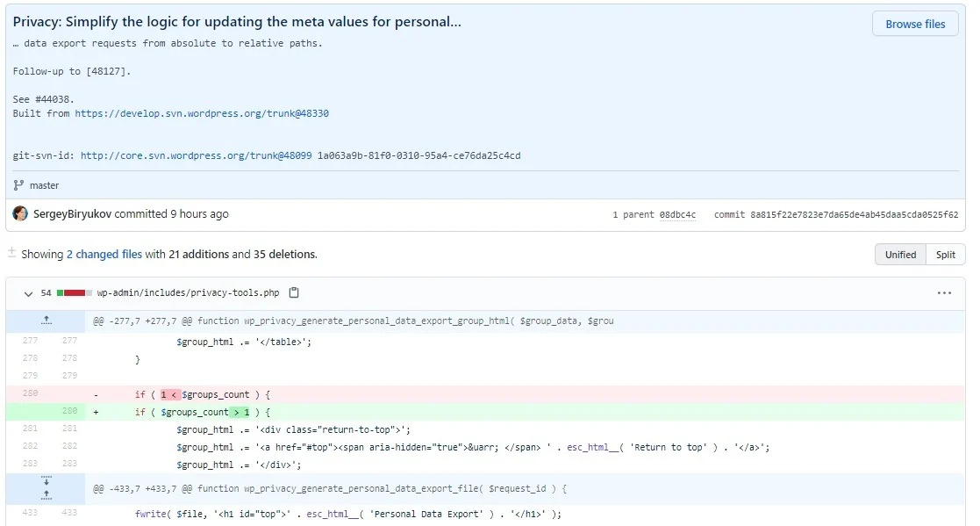Open the wp-admin/includes/privacy-tools.php file link
Viewport: 980px width, 526px height.
tap(188, 292)
